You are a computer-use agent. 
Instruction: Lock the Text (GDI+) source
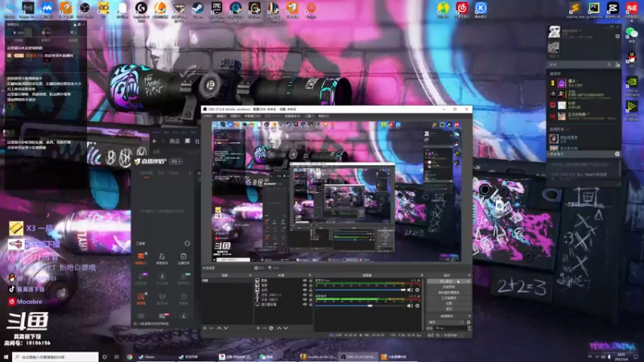click(311, 299)
